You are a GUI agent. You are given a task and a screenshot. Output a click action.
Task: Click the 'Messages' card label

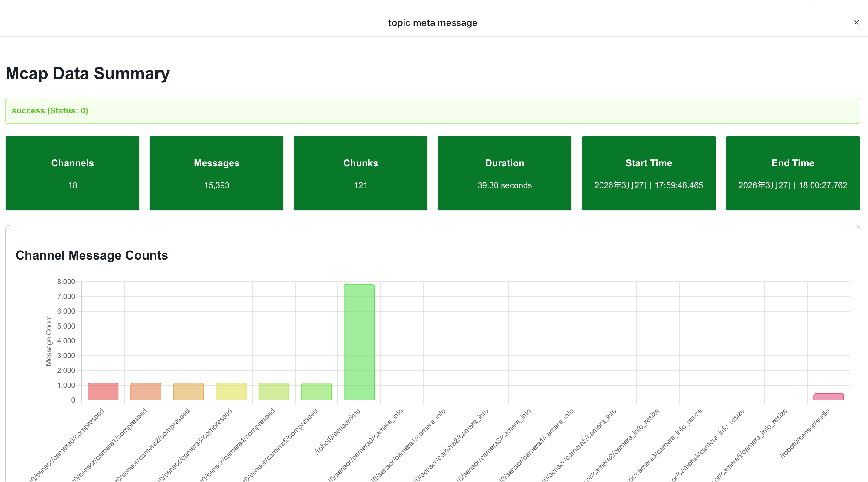point(216,163)
